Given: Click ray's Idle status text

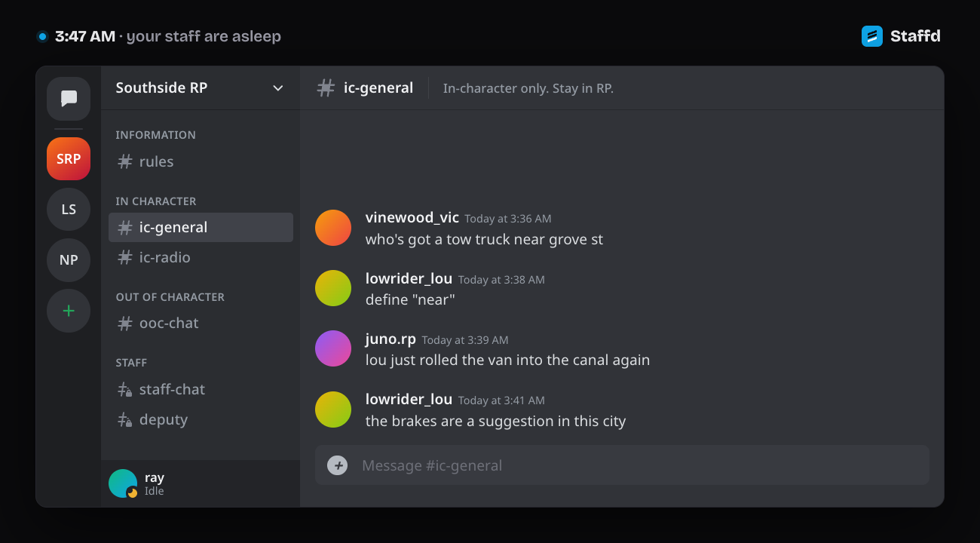Looking at the screenshot, I should [155, 491].
